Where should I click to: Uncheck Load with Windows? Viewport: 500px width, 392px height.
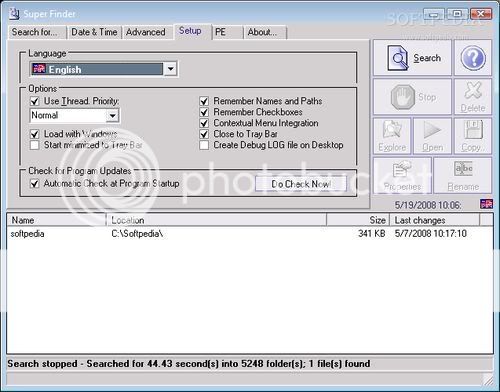35,134
